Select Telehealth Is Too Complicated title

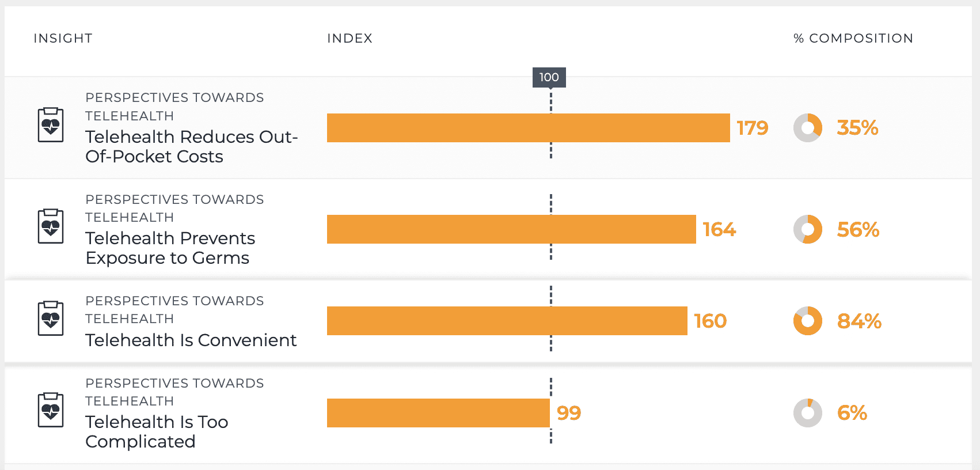coord(157,431)
